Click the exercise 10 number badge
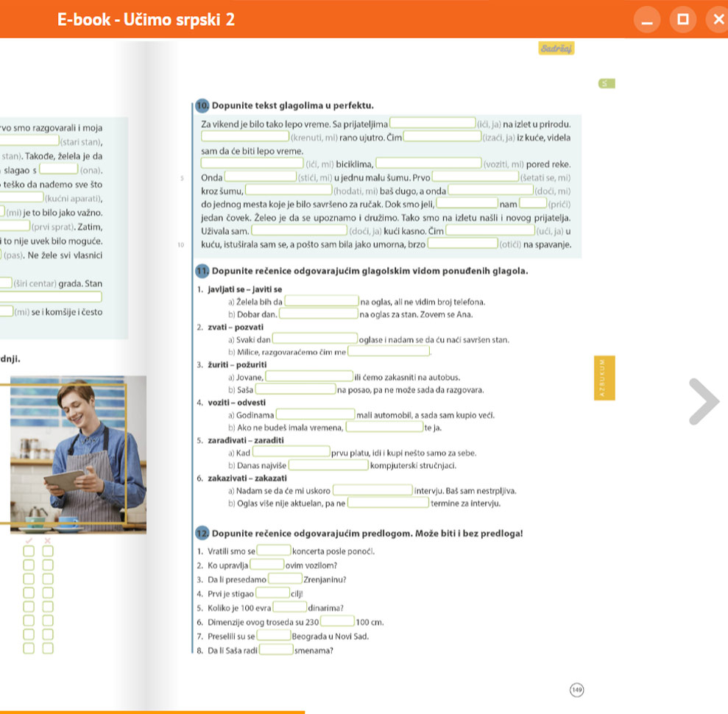Viewport: 728px width, 714px height. pos(201,104)
